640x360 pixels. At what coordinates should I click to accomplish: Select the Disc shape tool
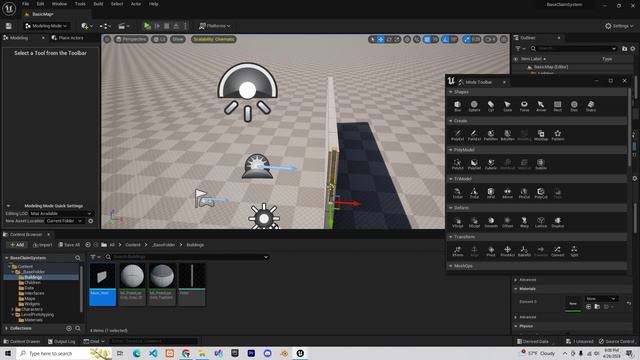(x=574, y=106)
